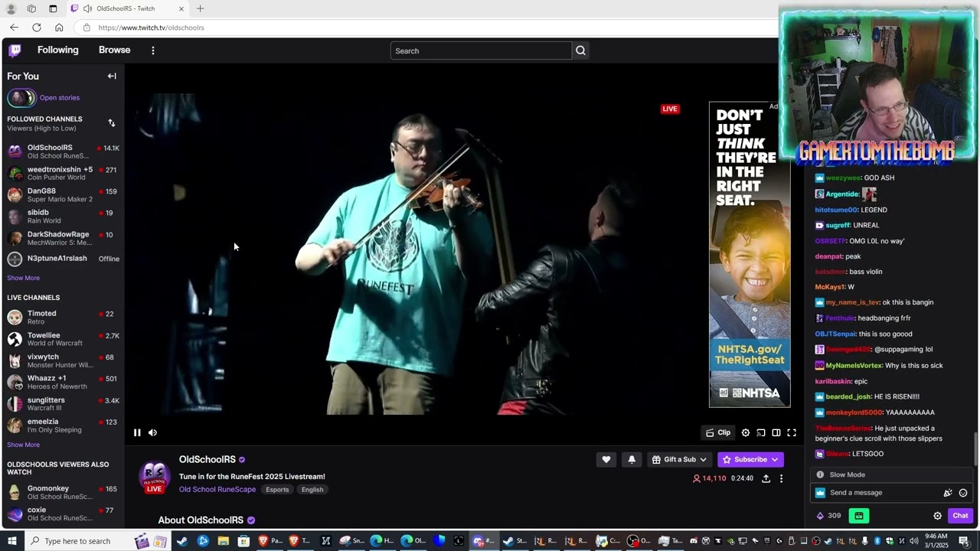This screenshot has width=980, height=551.
Task: Open the Following tab
Action: [x=58, y=50]
